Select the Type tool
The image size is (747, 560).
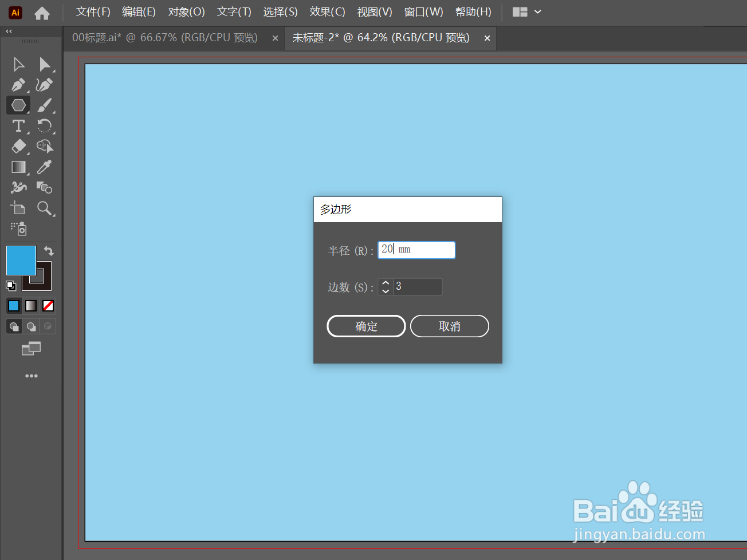[x=18, y=126]
